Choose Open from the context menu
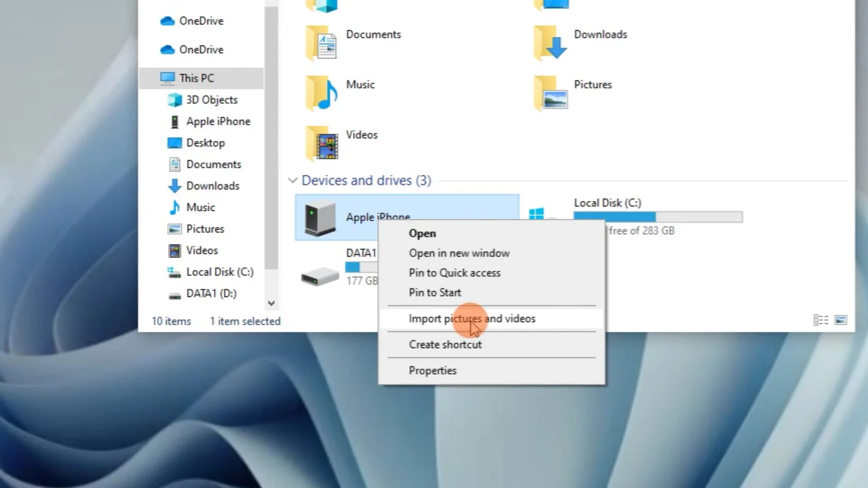Screen dimensions: 868x488 [491, 233]
